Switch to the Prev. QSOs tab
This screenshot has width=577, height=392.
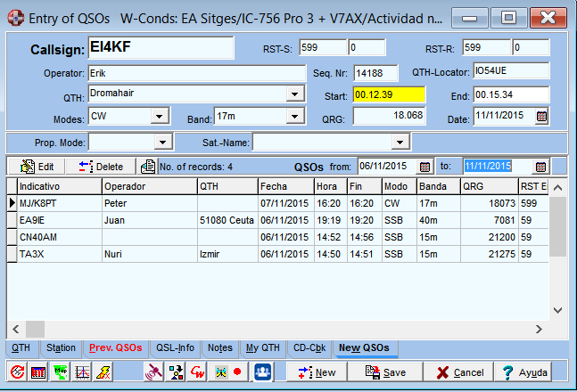pos(115,347)
